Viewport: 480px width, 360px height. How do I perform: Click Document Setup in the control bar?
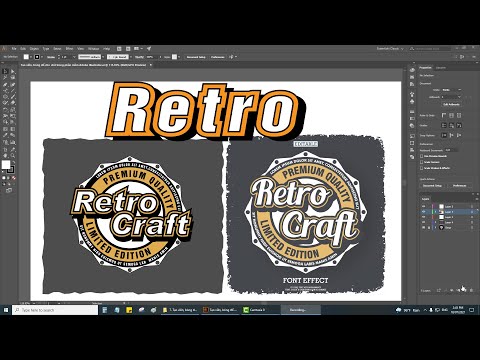196,57
